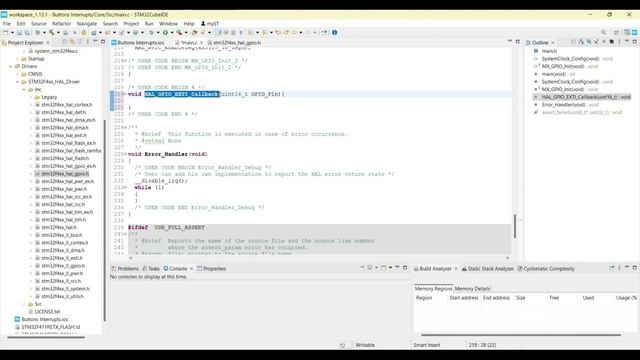Switch to the C/C++ perspective icon
Viewport: 640px width, 360px height.
pos(627,33)
